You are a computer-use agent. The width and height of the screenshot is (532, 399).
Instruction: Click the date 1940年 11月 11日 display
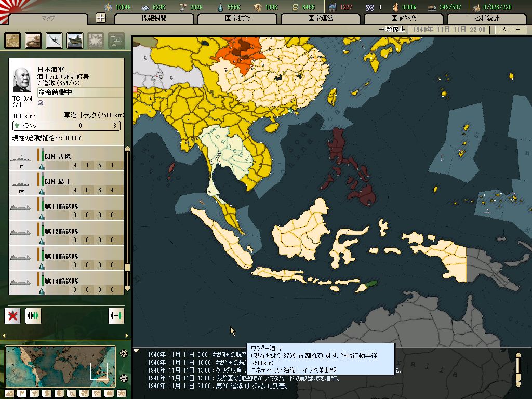[x=448, y=30]
